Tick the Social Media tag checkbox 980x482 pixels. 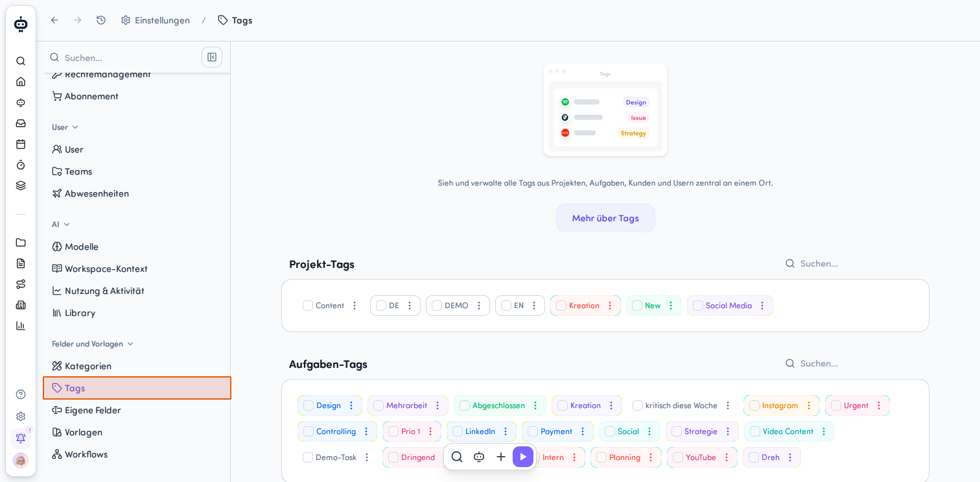[698, 306]
